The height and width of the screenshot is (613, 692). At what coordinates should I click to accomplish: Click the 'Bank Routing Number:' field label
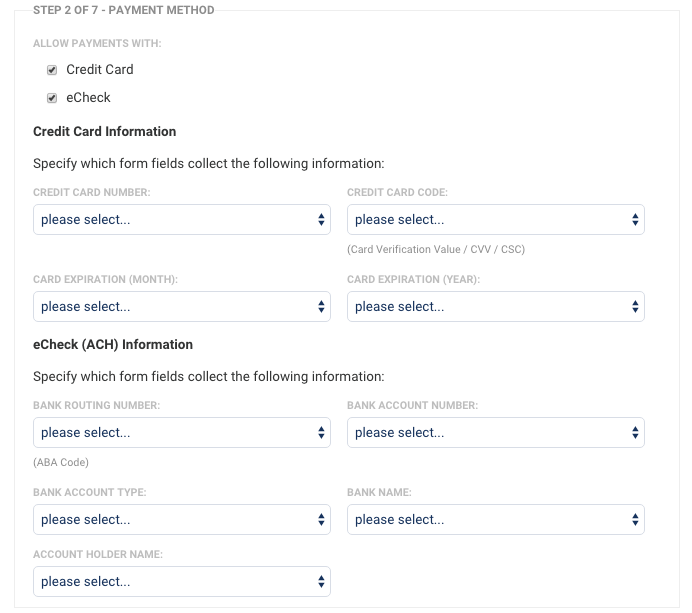[97, 406]
